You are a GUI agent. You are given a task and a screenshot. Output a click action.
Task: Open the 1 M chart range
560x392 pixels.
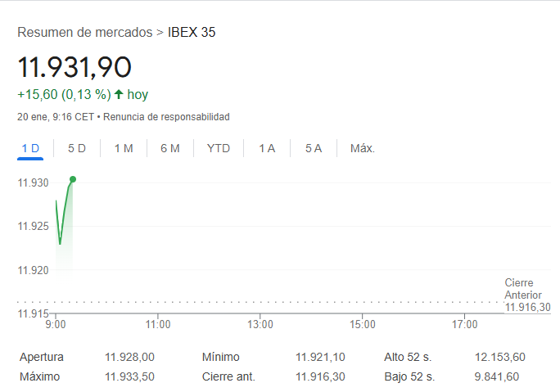pos(124,148)
